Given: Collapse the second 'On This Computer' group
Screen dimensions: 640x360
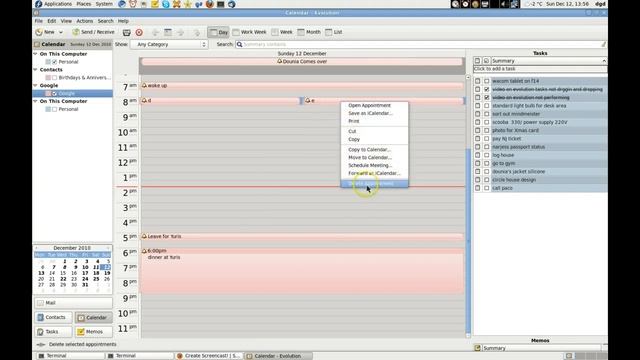Looking at the screenshot, I should click(36, 101).
